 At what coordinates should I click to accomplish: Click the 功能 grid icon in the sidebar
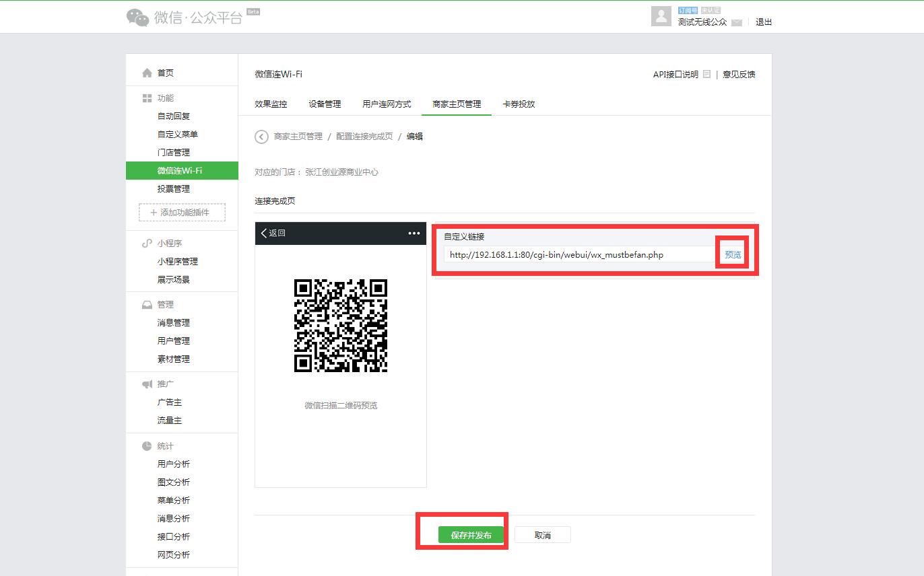pos(147,98)
